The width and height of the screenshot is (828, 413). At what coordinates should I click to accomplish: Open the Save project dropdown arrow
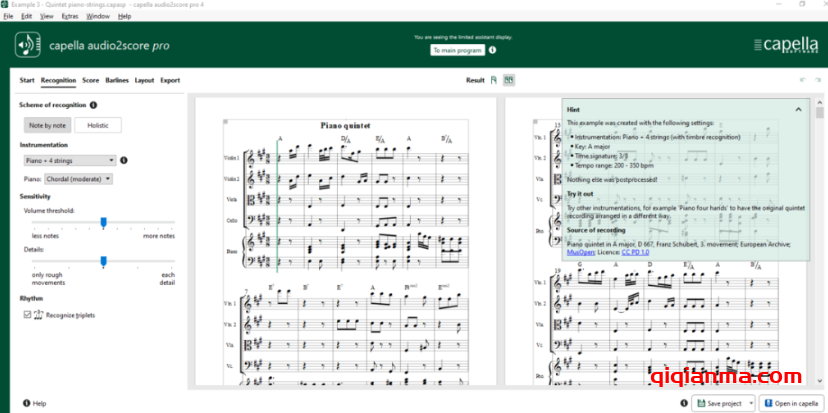tap(751, 403)
